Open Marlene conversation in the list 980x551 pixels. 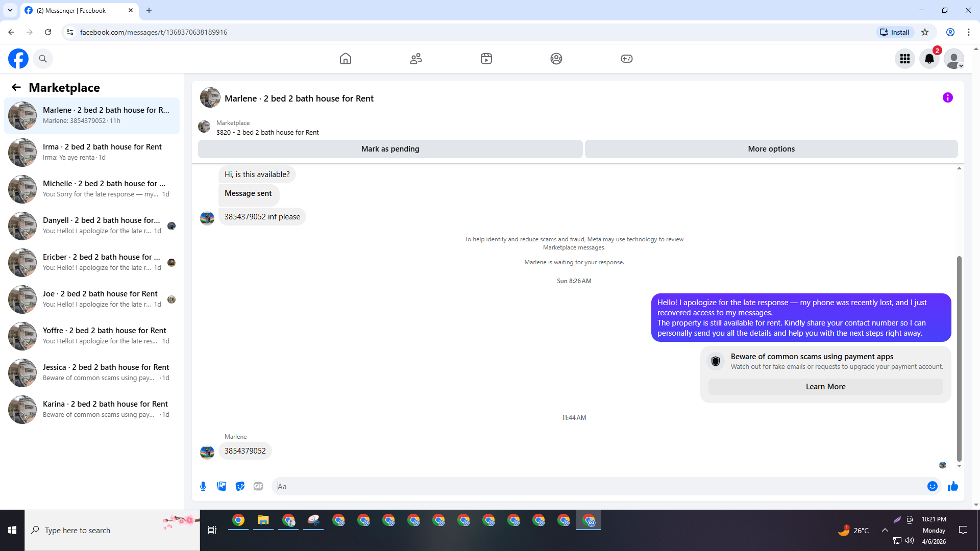pos(92,115)
